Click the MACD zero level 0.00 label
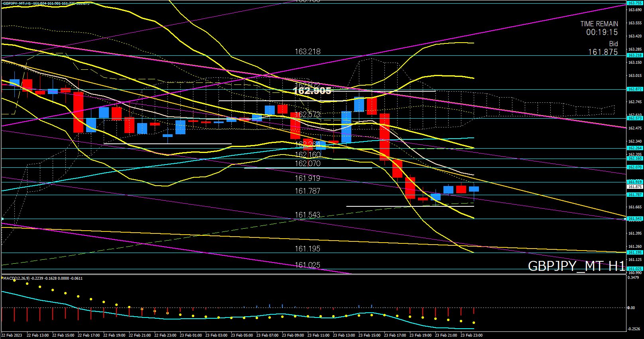This screenshot has width=644, height=339. (x=631, y=308)
